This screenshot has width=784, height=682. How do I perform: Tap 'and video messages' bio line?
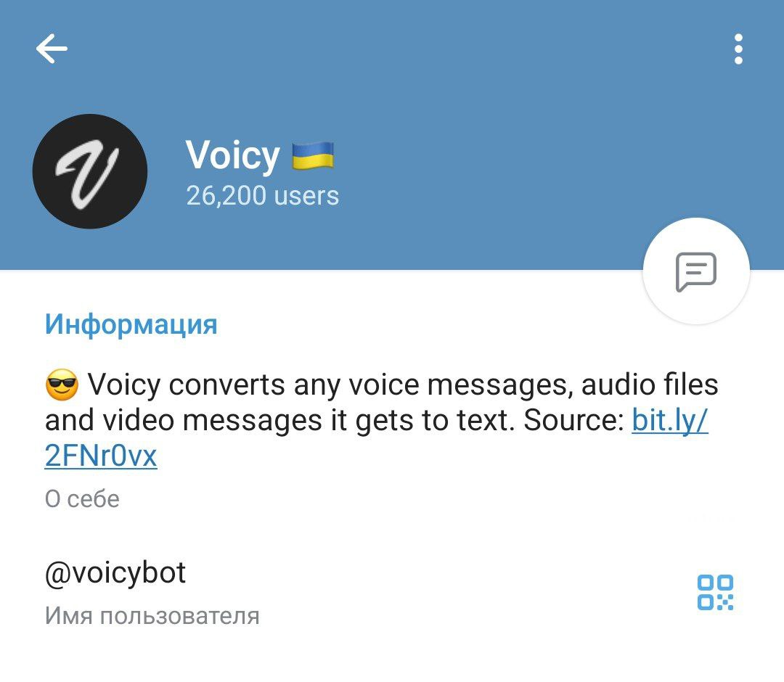(x=184, y=420)
